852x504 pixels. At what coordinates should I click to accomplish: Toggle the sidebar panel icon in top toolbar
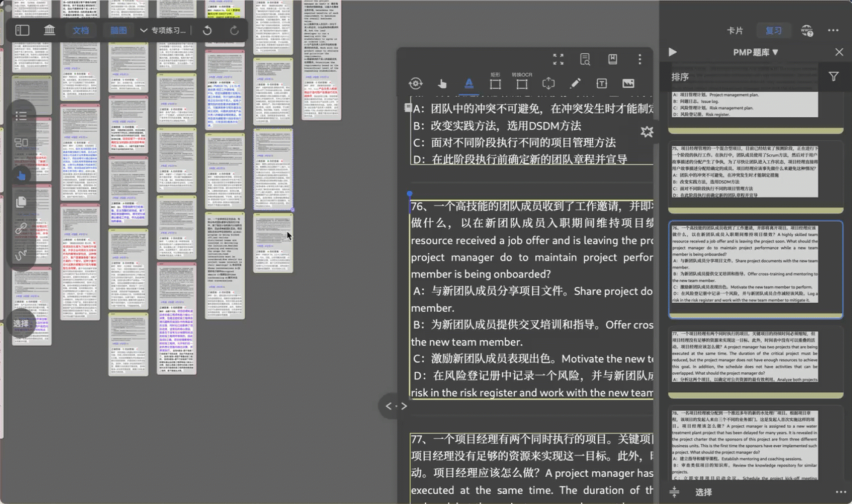tap(22, 30)
